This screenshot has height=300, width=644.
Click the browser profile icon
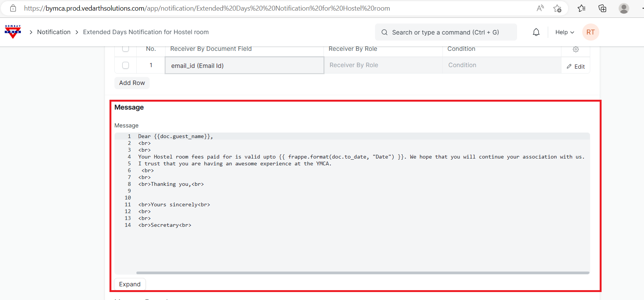(x=624, y=8)
